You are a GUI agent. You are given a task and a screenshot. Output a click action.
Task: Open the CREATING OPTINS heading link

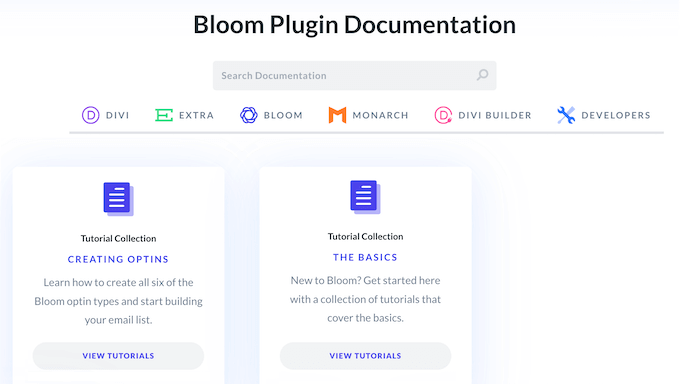[x=118, y=259]
